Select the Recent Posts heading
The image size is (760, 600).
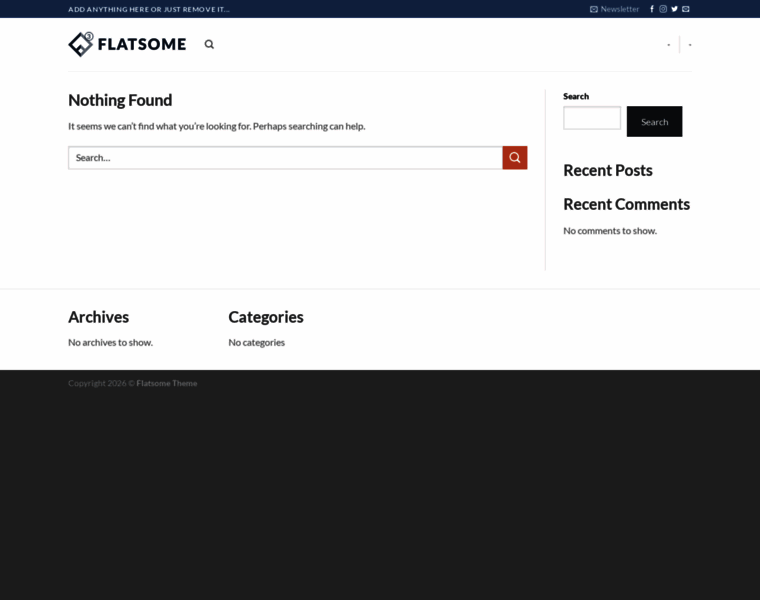pyautogui.click(x=607, y=170)
